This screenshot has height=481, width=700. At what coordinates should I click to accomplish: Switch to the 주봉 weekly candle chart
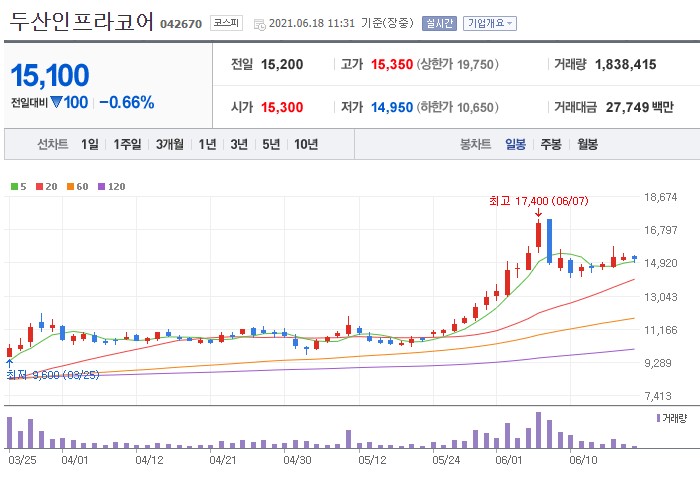click(551, 144)
